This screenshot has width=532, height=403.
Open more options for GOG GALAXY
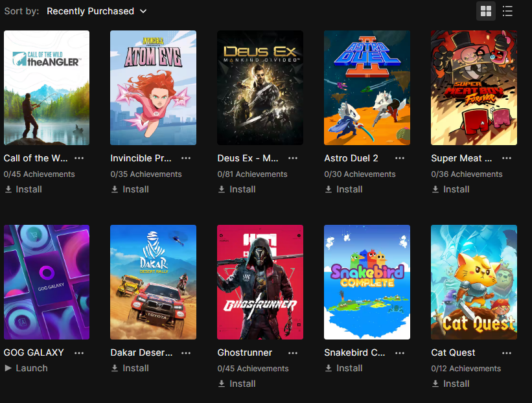(79, 353)
